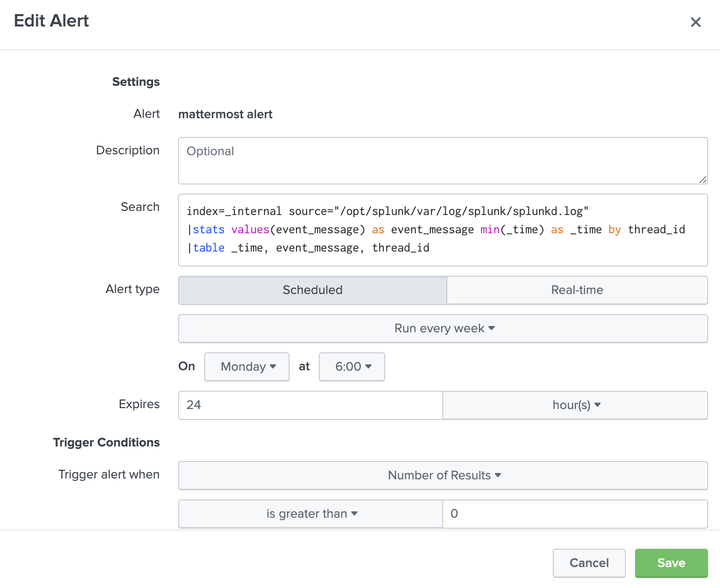
Task: Click the 'Trigger alert when' label
Action: 109,474
